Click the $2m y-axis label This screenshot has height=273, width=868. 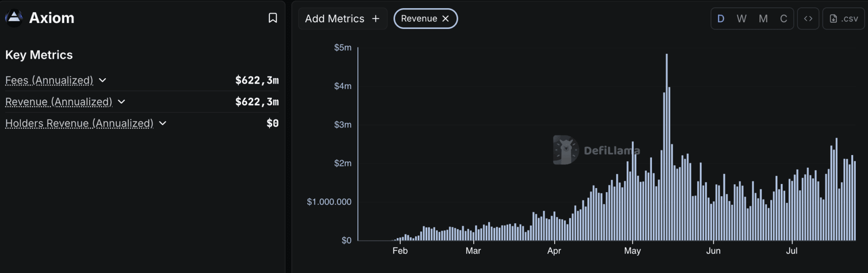343,163
